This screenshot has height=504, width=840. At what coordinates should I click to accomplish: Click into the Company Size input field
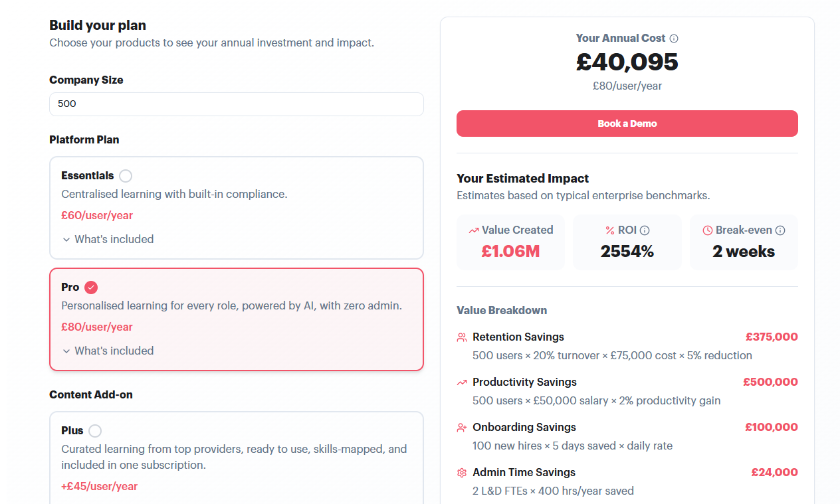tap(237, 104)
